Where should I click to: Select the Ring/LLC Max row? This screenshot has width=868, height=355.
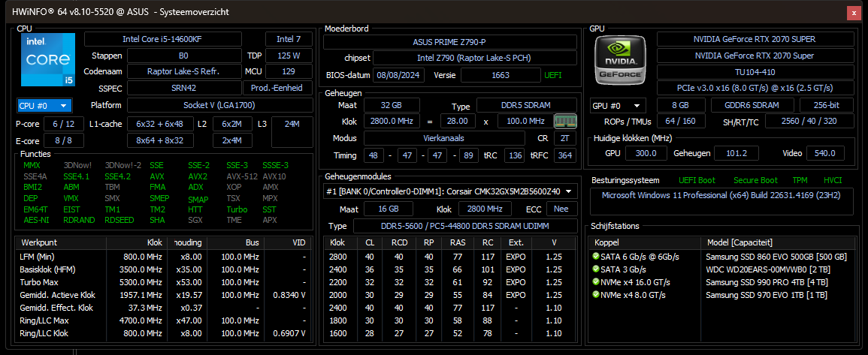click(x=164, y=320)
